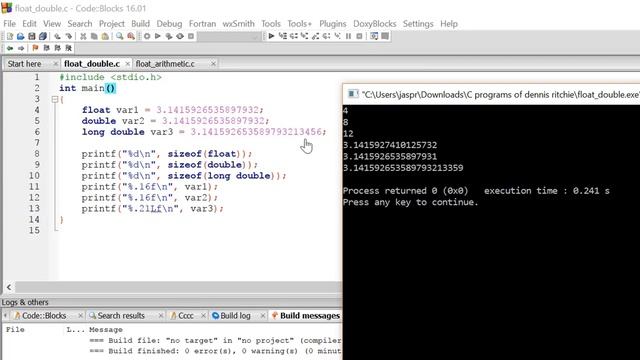Open the build target combo box
The height and width of the screenshot is (360, 640).
[x=229, y=36]
